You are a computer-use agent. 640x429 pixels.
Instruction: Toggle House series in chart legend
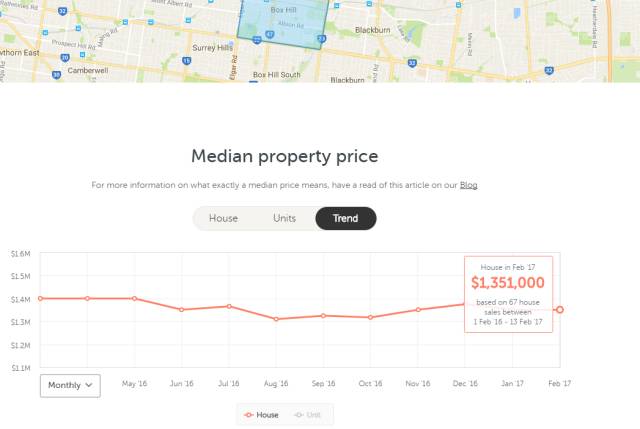(261, 415)
